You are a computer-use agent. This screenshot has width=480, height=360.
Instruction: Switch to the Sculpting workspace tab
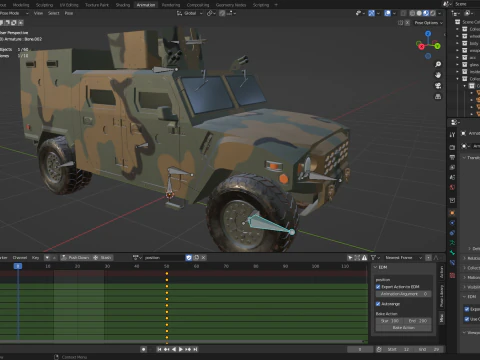[x=44, y=5]
